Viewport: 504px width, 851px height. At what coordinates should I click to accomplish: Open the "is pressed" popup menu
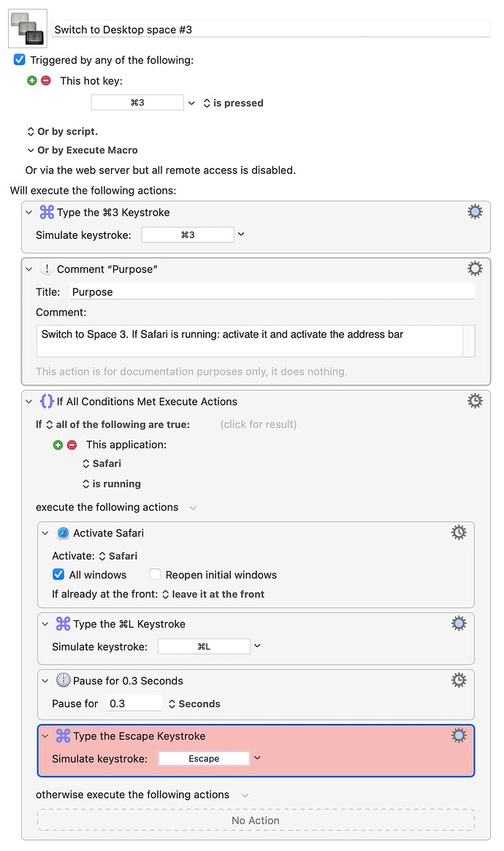click(233, 103)
